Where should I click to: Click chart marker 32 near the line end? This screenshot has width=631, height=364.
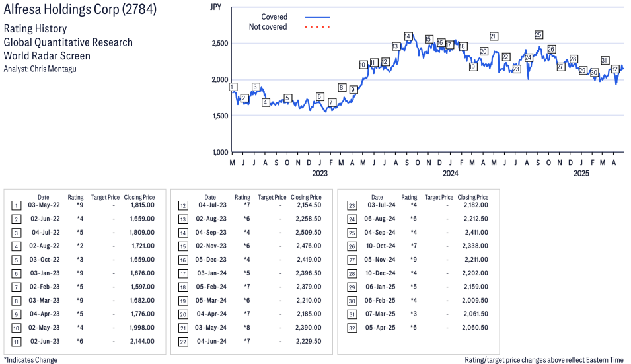pos(614,69)
